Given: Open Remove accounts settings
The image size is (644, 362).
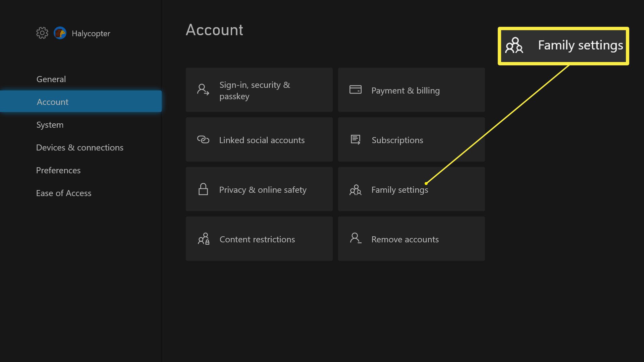Looking at the screenshot, I should [411, 239].
